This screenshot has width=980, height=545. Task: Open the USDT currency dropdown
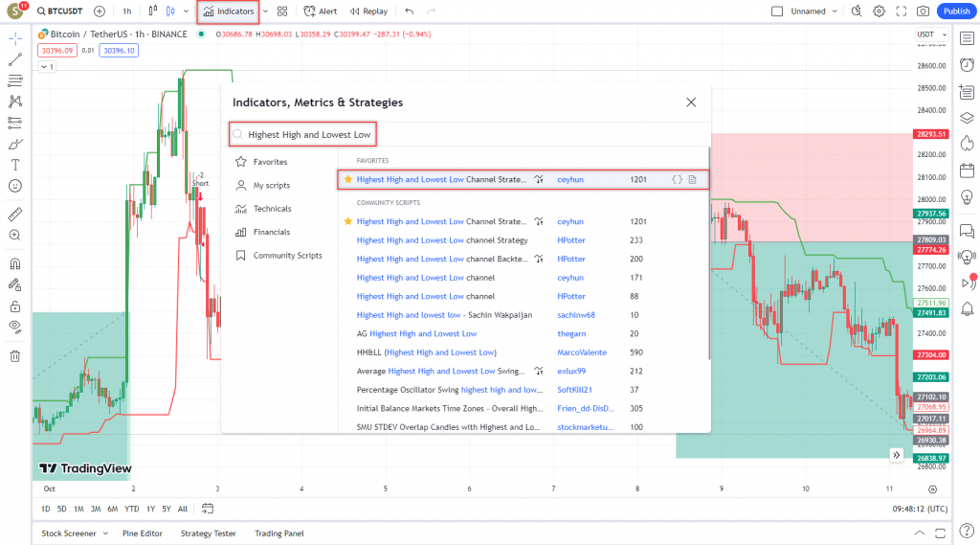(x=929, y=34)
